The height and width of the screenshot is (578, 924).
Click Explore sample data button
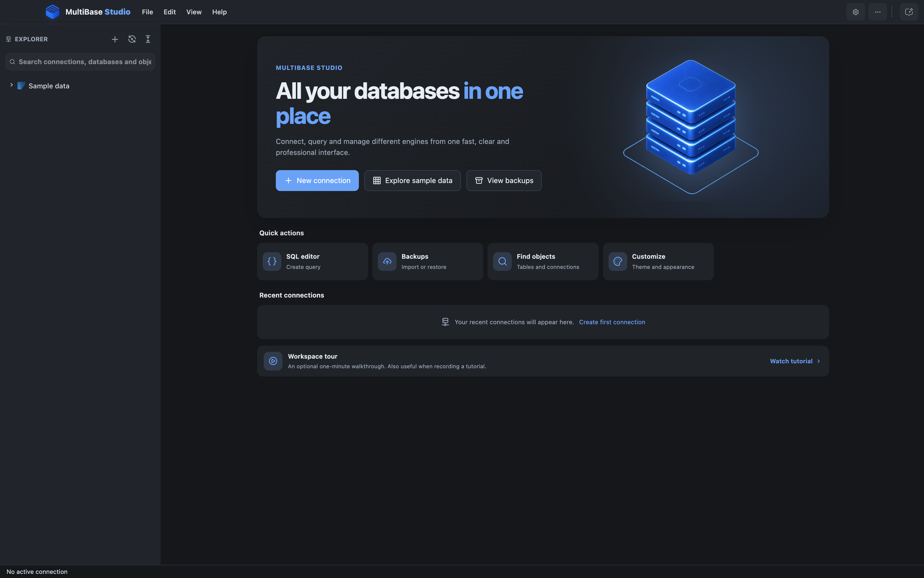(x=413, y=181)
